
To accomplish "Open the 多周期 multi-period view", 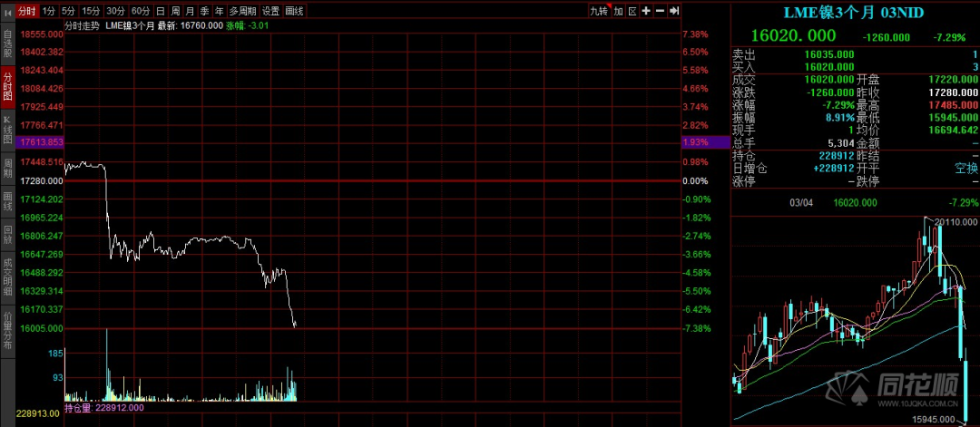I will point(242,11).
